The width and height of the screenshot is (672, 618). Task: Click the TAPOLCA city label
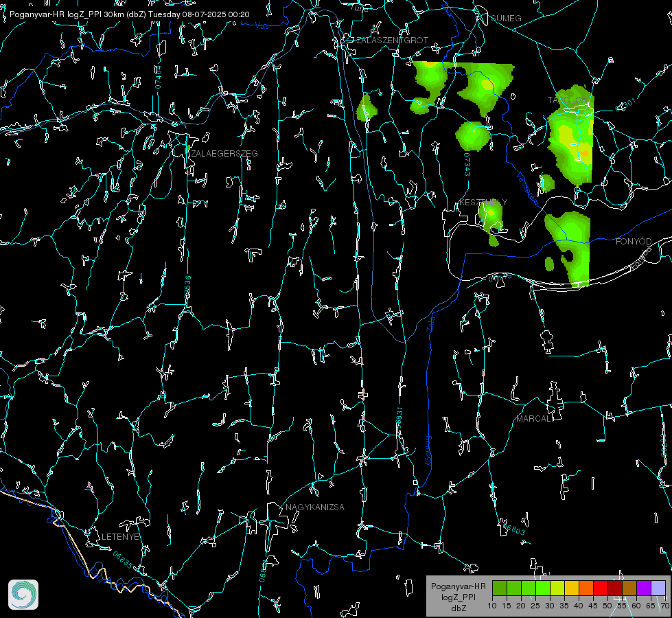tap(568, 100)
